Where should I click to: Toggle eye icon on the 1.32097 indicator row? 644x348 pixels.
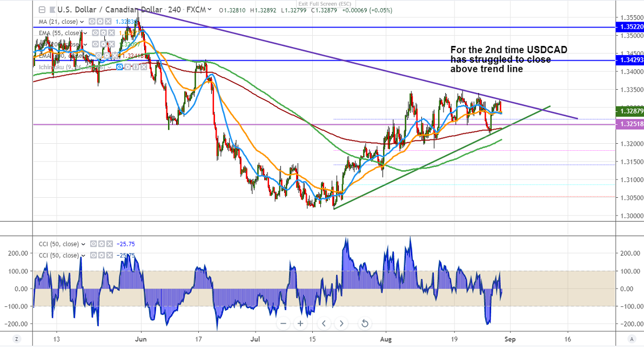(x=95, y=44)
